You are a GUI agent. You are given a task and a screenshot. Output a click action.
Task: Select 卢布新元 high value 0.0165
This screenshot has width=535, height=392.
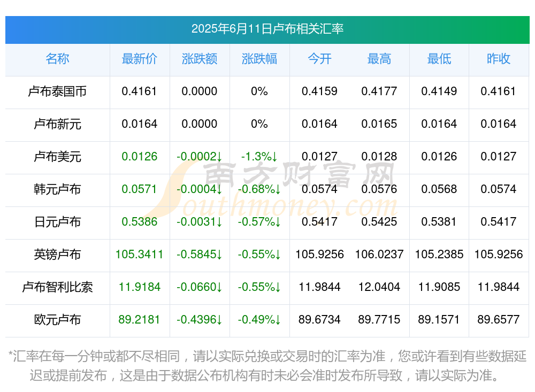pyautogui.click(x=379, y=124)
